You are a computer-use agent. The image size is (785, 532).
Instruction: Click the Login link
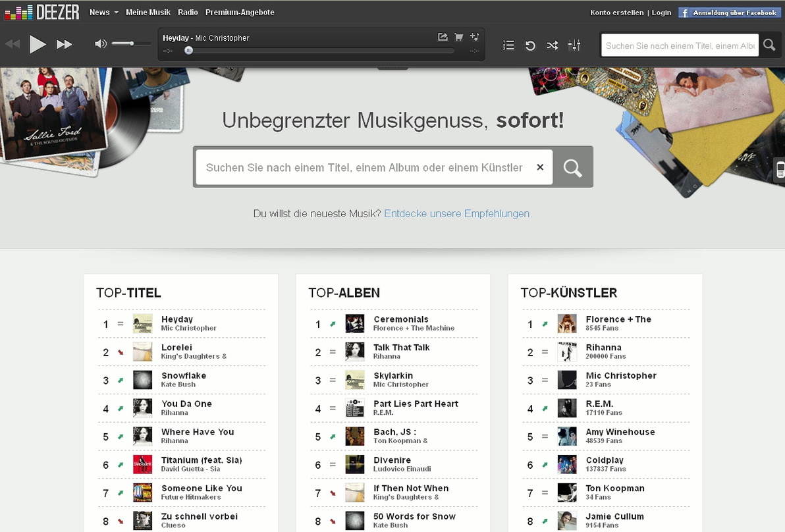pyautogui.click(x=661, y=13)
